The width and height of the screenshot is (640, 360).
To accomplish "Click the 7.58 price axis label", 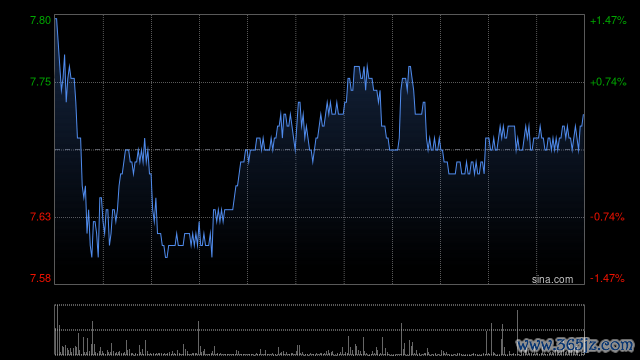I will [40, 278].
